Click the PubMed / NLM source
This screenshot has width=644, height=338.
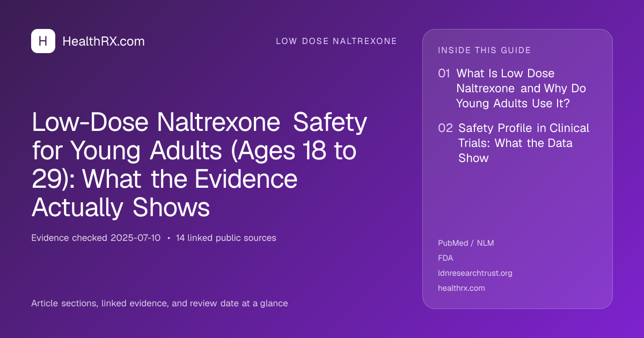click(466, 243)
